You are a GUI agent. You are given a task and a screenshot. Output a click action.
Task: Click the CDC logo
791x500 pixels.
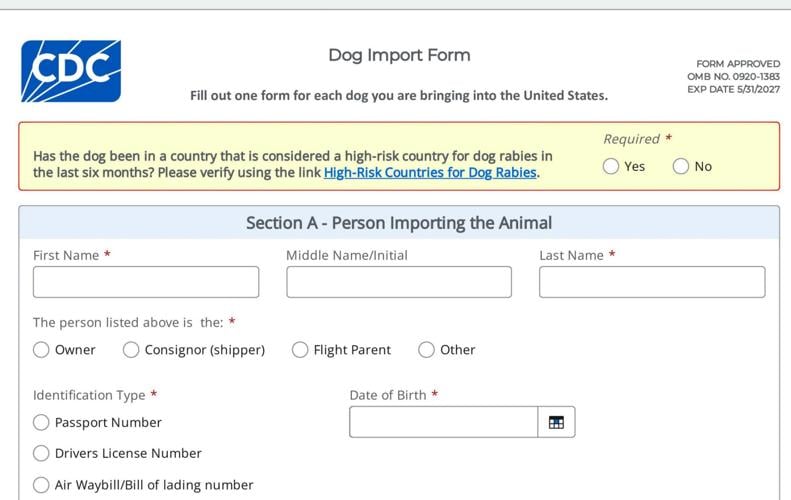[71, 71]
